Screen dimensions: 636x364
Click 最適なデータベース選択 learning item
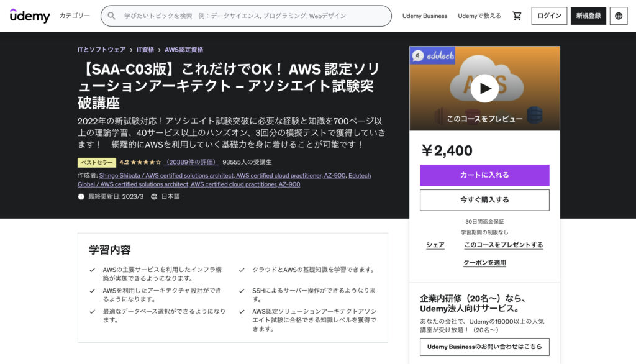click(x=164, y=316)
